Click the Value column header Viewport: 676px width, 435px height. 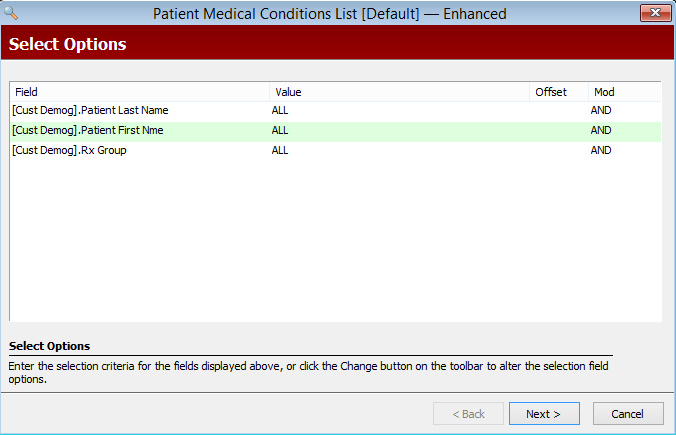(x=399, y=92)
